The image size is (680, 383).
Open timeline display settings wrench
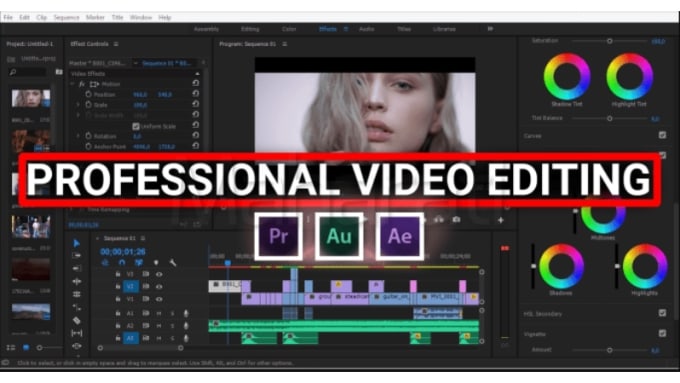173,263
